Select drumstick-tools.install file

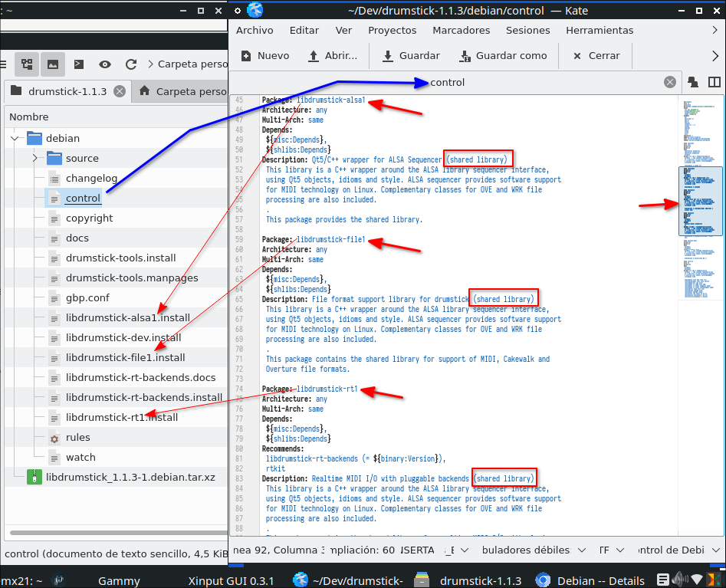(x=120, y=258)
